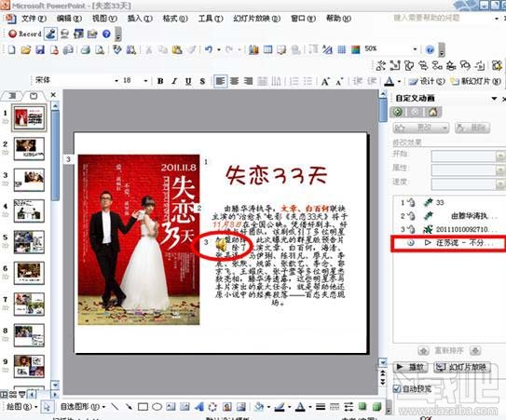Increase font size with large A icon
Image resolution: width=506 pixels, height=420 pixels.
click(x=325, y=81)
